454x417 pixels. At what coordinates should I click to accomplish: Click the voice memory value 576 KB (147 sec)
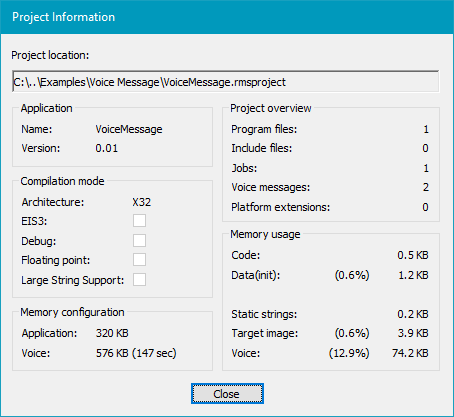point(136,353)
